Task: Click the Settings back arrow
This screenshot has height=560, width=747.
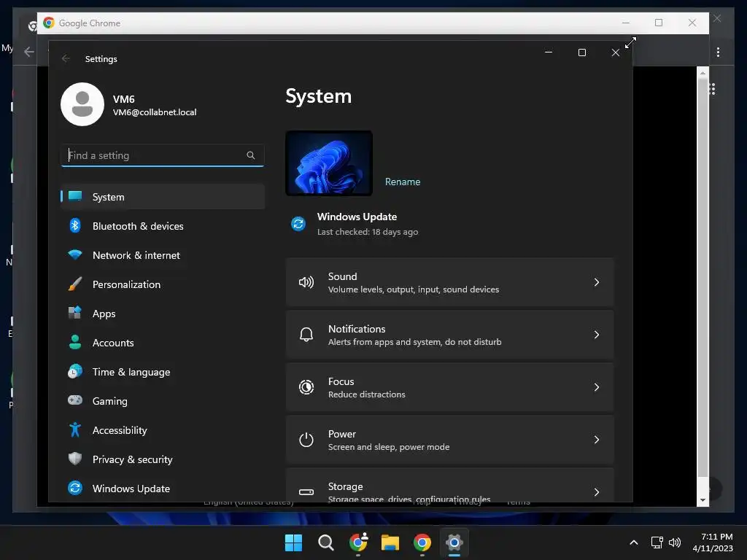Action: [66, 58]
